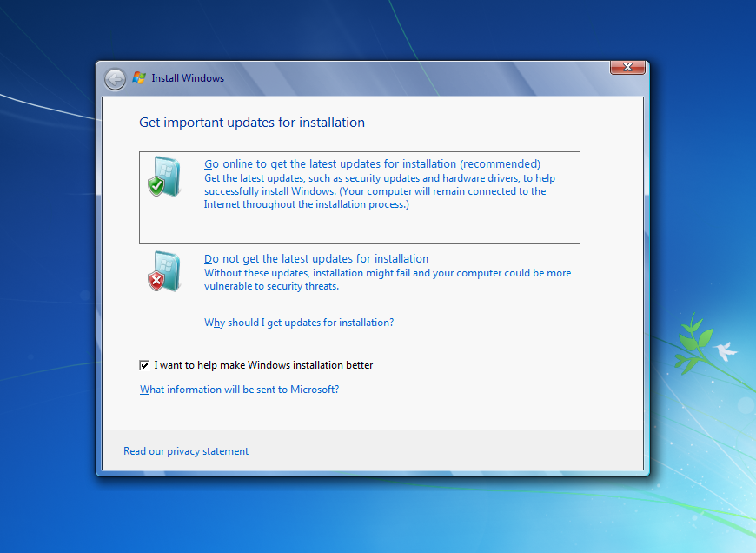Click heading Get important updates for installation
This screenshot has width=756, height=553.
click(x=252, y=123)
